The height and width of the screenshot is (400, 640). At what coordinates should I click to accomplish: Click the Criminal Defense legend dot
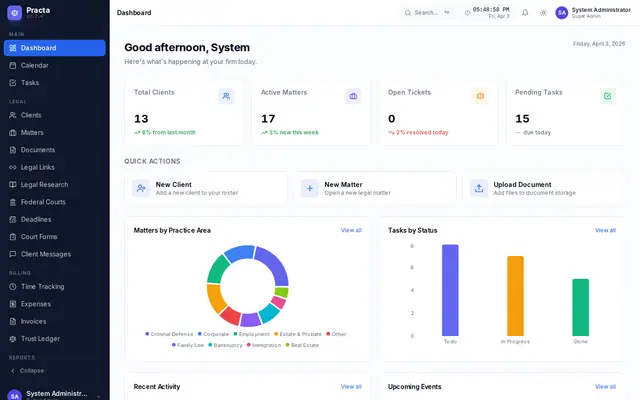(147, 334)
